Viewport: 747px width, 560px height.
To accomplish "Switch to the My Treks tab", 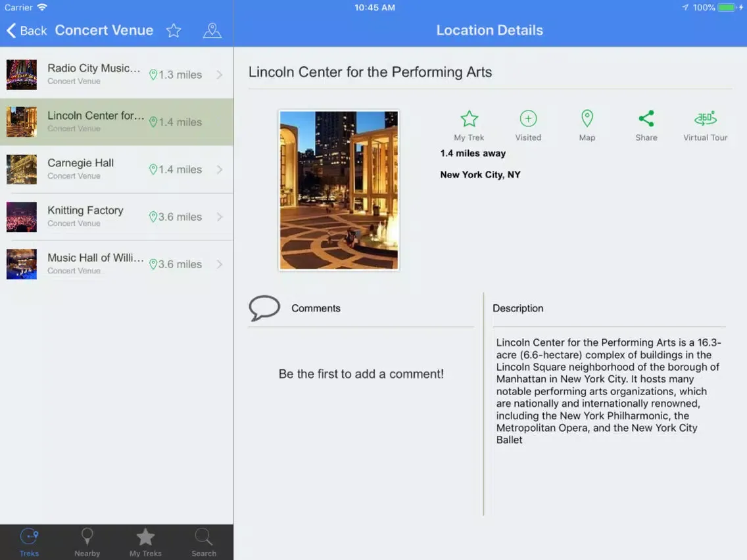I will [x=145, y=542].
